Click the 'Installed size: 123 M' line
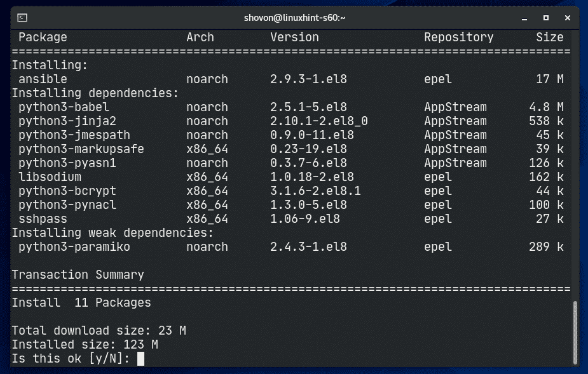 [x=85, y=344]
